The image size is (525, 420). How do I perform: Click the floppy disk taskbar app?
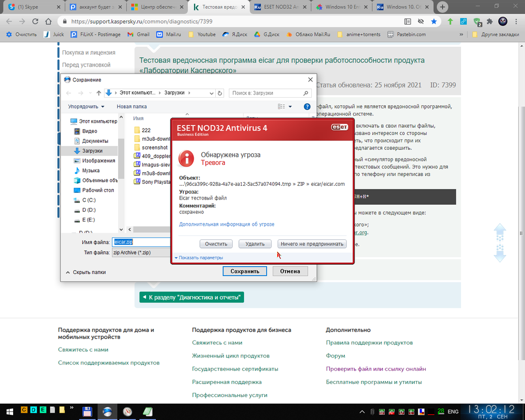[87, 412]
